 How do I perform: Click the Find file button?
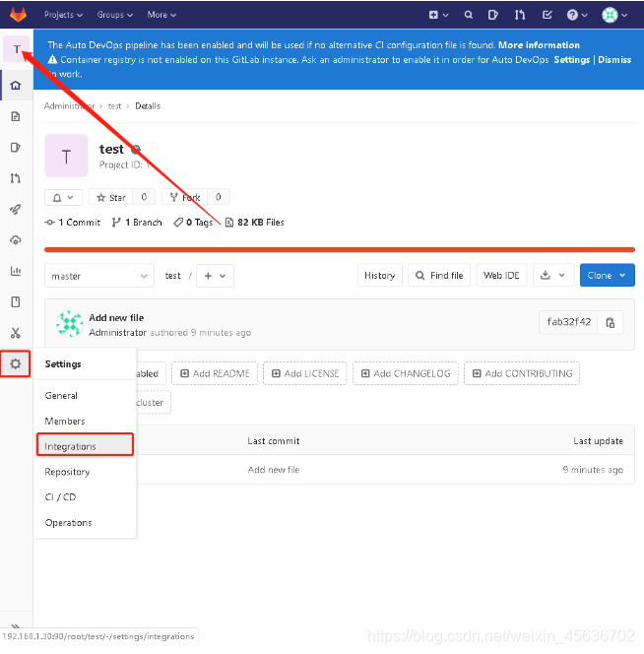click(439, 275)
